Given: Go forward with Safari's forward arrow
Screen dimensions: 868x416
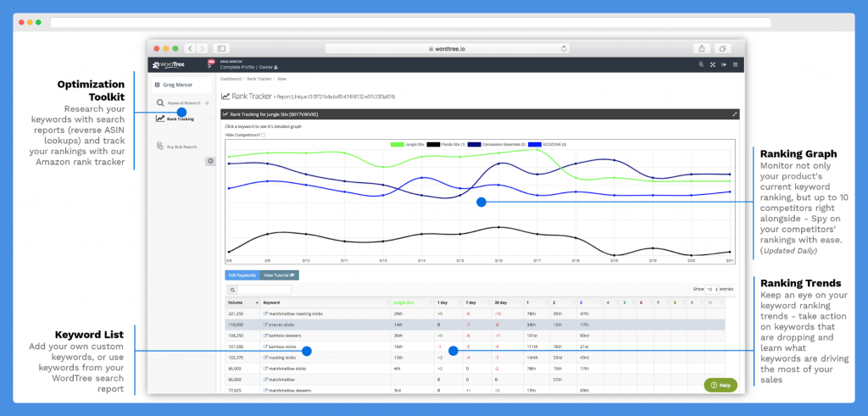Looking at the screenshot, I should point(203,48).
